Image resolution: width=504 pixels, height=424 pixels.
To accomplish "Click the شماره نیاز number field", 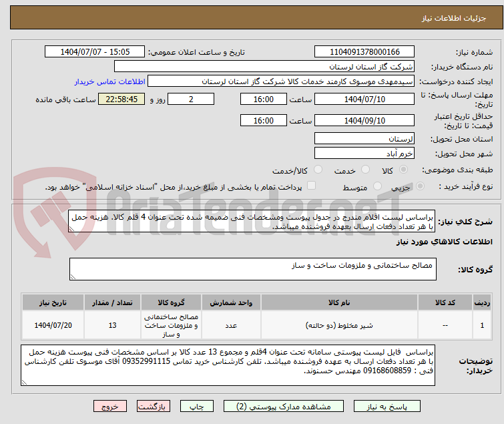I will (364, 52).
